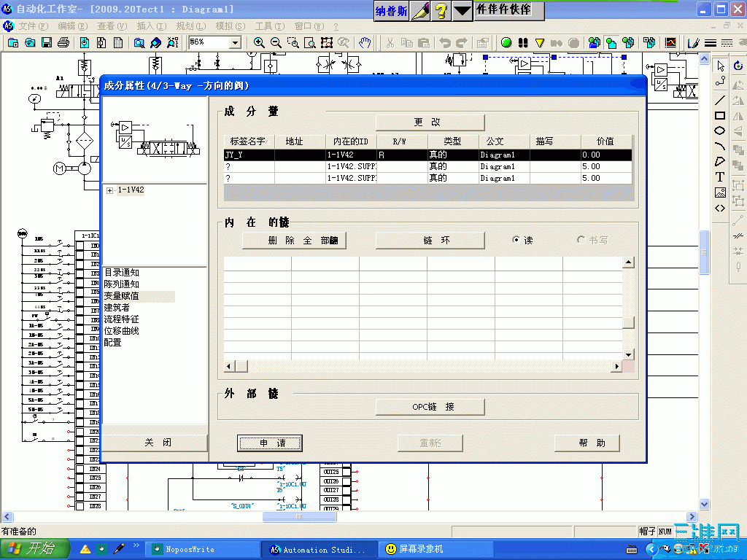The image size is (747, 560).
Task: Click the Zoom Out magnifier icon
Action: (x=276, y=43)
